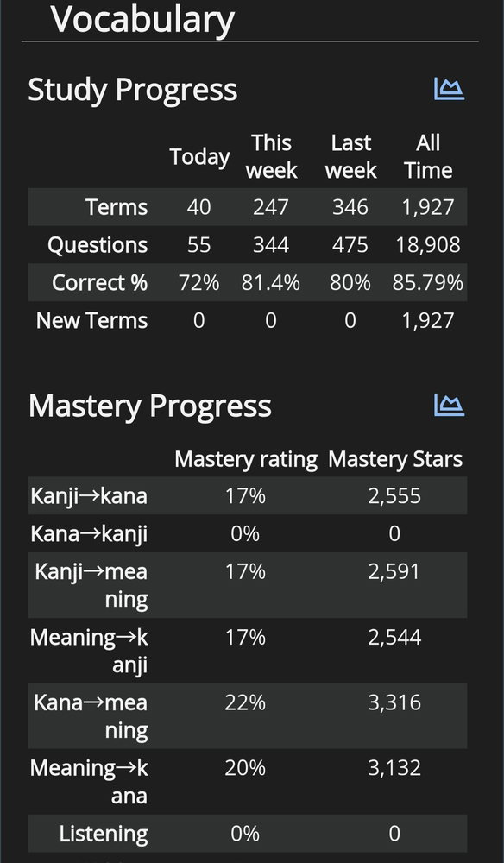Viewport: 504px width, 863px height.
Task: Click the Mastery rating column header
Action: point(246,460)
